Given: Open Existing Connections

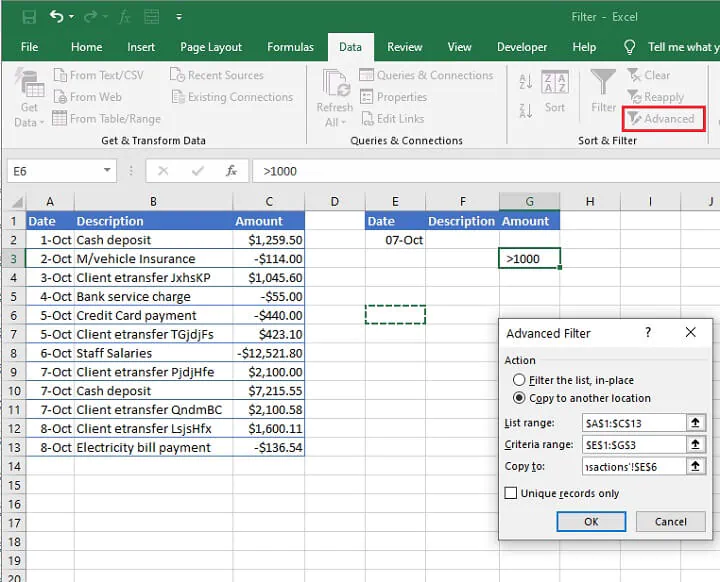Looking at the screenshot, I should point(232,97).
